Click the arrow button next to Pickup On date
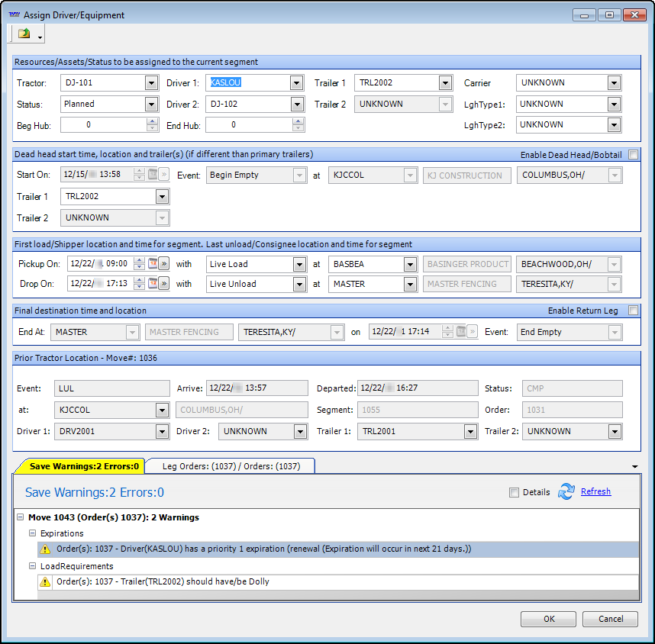The height and width of the screenshot is (644, 655). pyautogui.click(x=164, y=264)
